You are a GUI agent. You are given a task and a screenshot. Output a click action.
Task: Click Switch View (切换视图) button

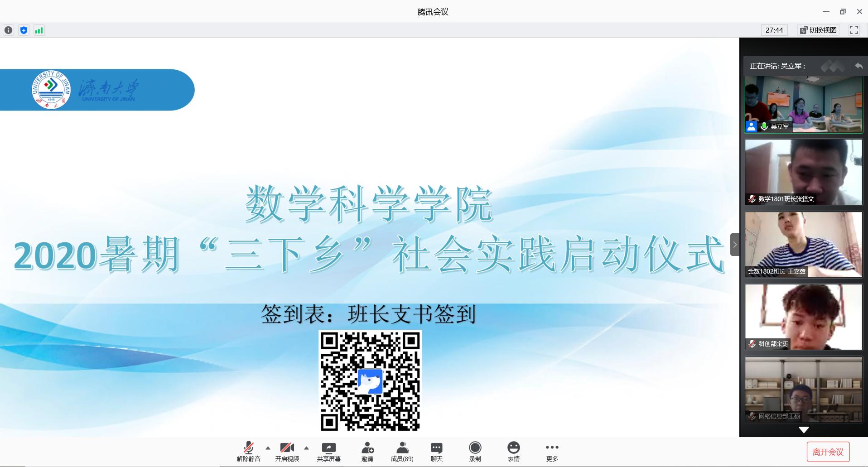[818, 30]
